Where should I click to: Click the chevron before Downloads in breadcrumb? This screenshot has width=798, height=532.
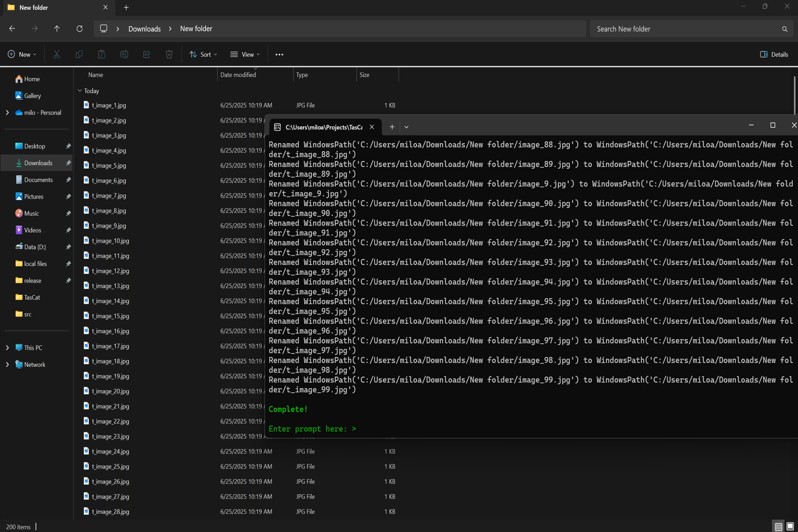118,29
